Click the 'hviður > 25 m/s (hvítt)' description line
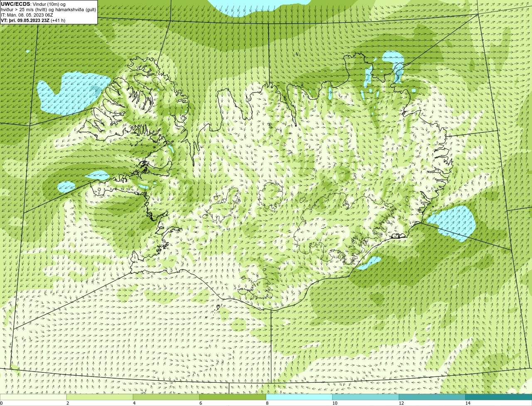This screenshot has height=406, width=532. click(49, 9)
